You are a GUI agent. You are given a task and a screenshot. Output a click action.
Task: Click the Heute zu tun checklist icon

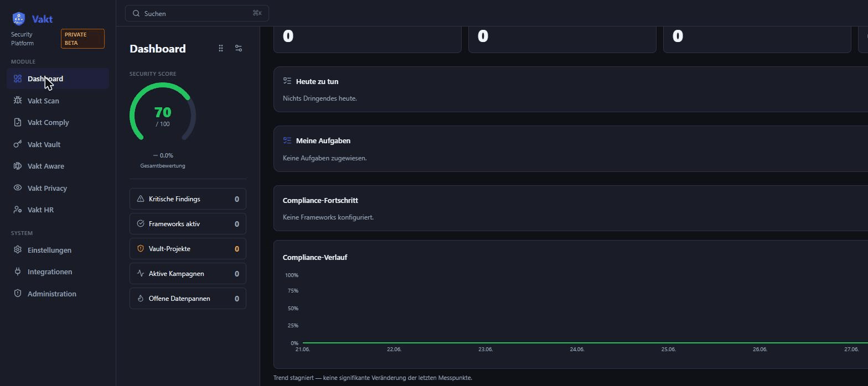click(287, 81)
